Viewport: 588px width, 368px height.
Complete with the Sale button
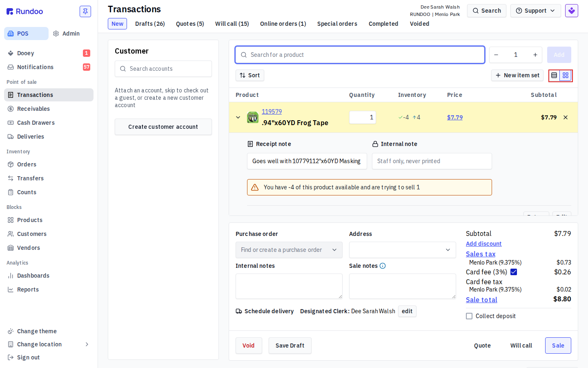[x=558, y=346]
